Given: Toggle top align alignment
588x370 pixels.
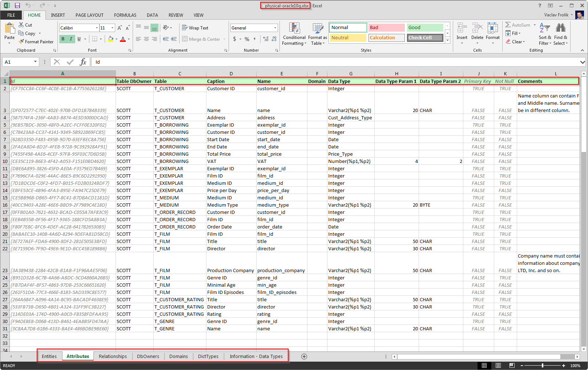Looking at the screenshot, I should [138, 28].
